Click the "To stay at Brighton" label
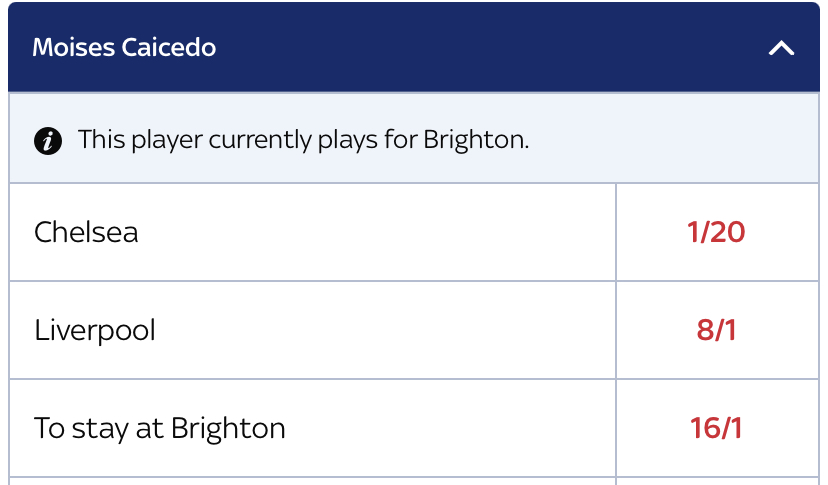 point(159,429)
